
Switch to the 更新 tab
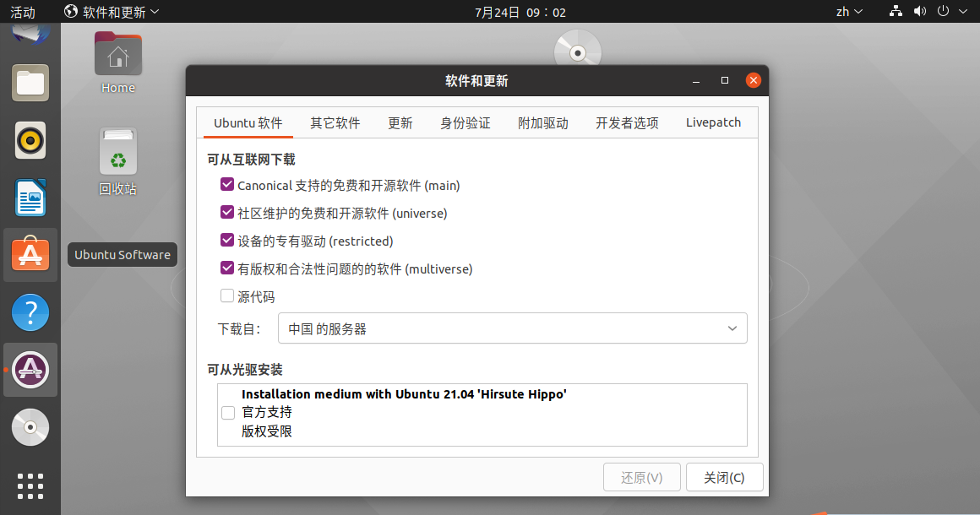coord(400,123)
